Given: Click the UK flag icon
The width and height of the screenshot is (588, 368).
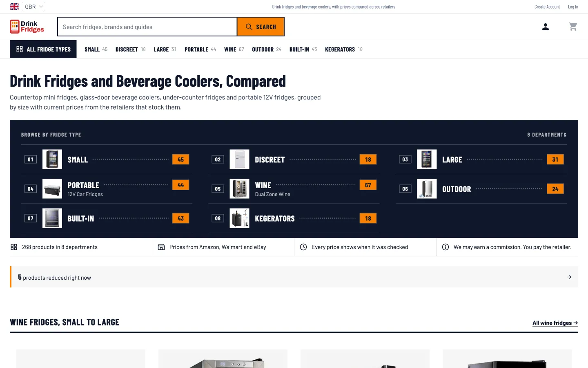Looking at the screenshot, I should coord(14,7).
